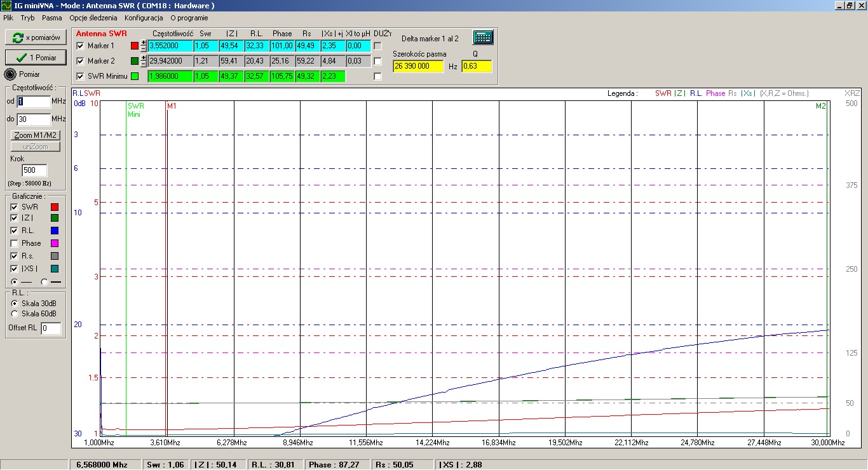Screen dimensions: 868x470
Task: Open the Tryb menu
Action: (x=27, y=18)
